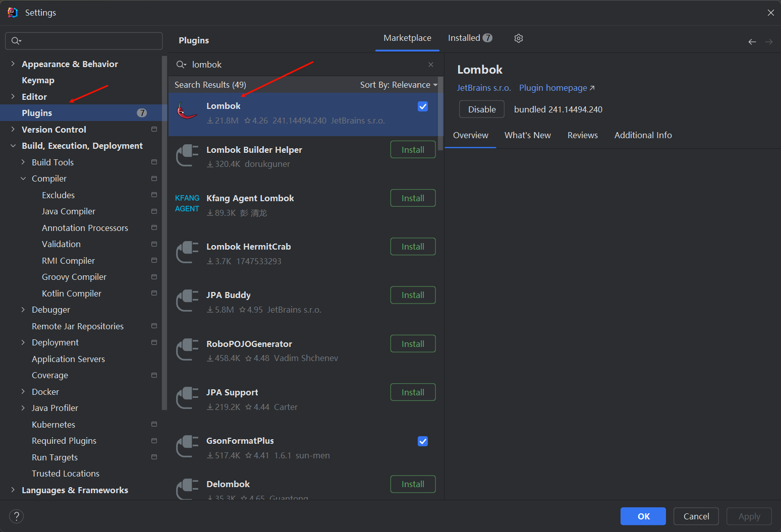The width and height of the screenshot is (781, 532).
Task: Install the Lombok HermitCrab plugin
Action: 413,247
